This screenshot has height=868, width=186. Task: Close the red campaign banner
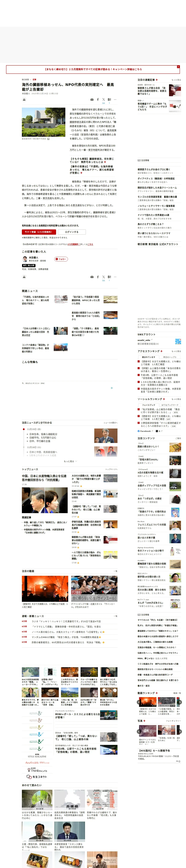(178, 67)
